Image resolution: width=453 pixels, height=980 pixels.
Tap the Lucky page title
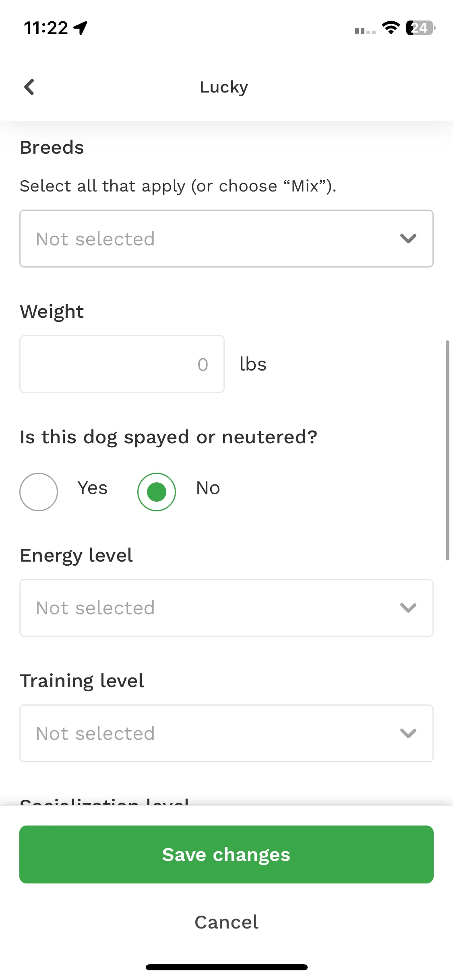(x=224, y=87)
